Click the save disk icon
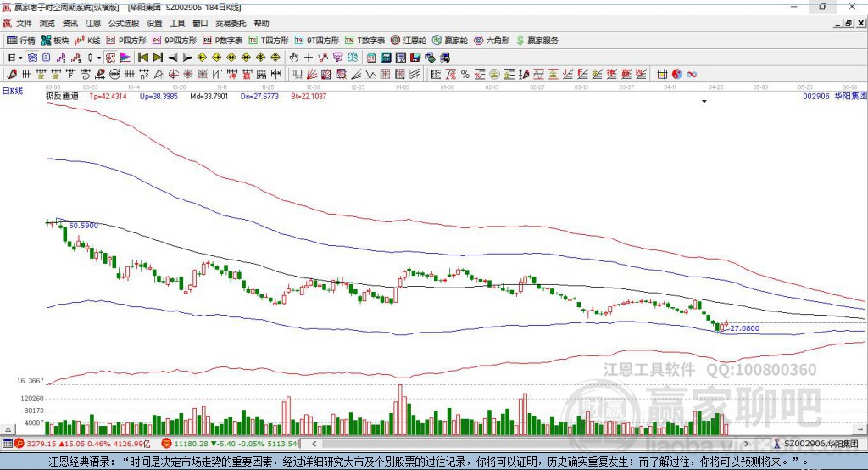This screenshot has height=470, width=868. [415, 58]
